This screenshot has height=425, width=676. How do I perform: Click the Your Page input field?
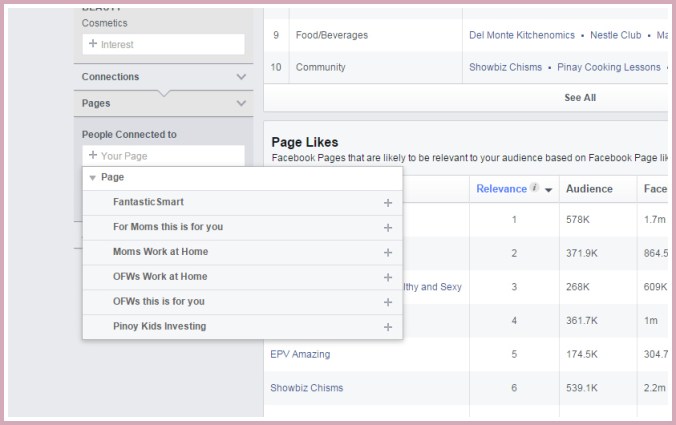coord(163,156)
